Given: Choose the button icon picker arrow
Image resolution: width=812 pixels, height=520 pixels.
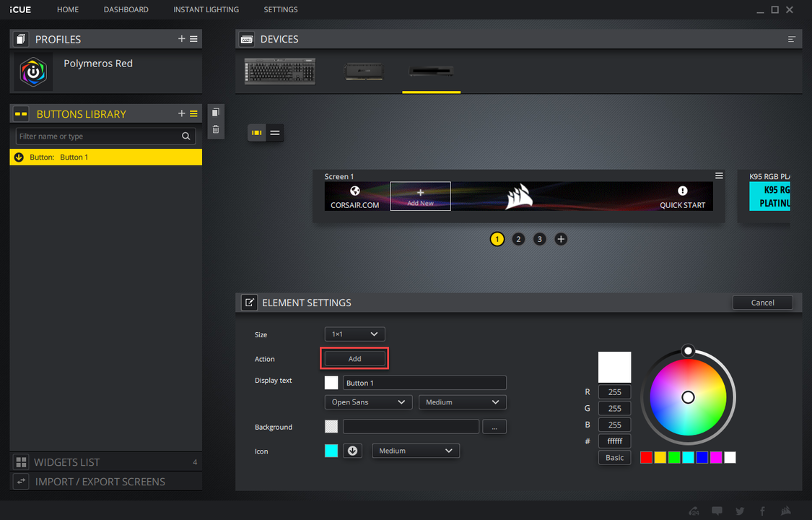Looking at the screenshot, I should [x=353, y=451].
